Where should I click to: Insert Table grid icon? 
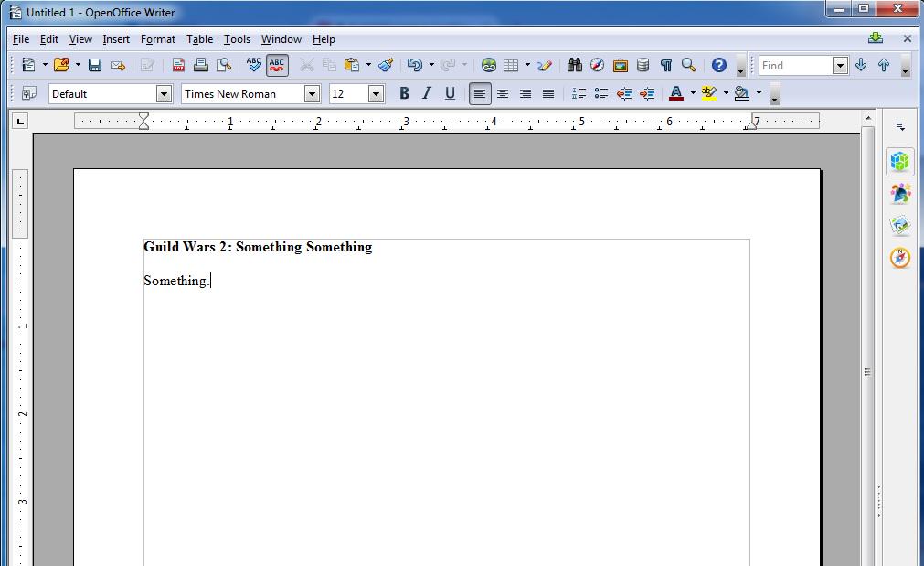tap(511, 65)
